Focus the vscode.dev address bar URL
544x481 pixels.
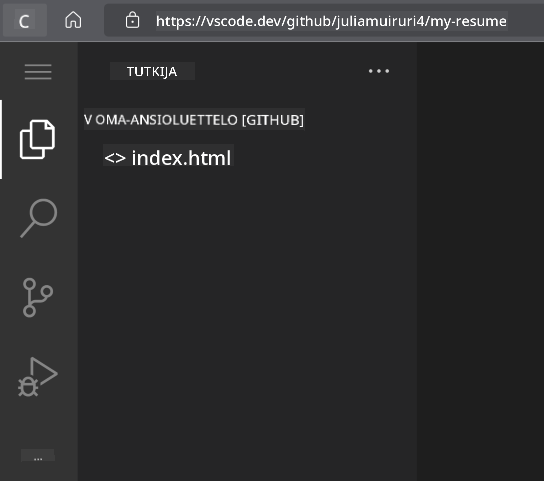pos(331,21)
